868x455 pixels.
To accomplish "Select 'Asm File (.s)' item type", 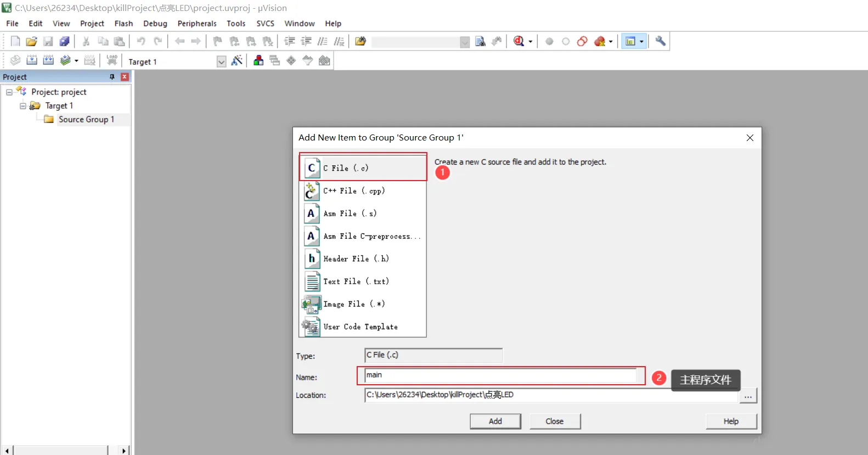I will pos(363,214).
